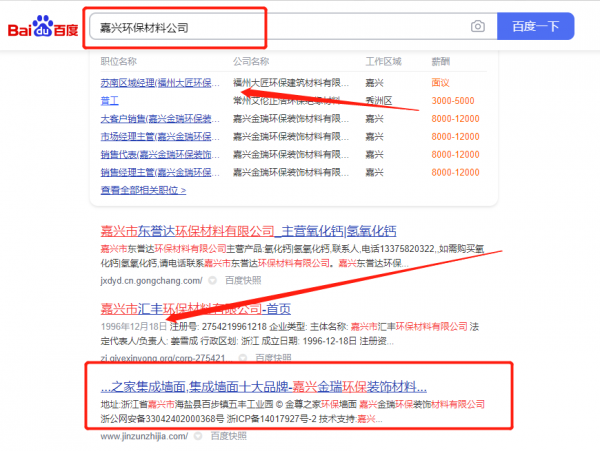Open the 销售经理主管 job listing
This screenshot has height=451, width=600.
160,172
